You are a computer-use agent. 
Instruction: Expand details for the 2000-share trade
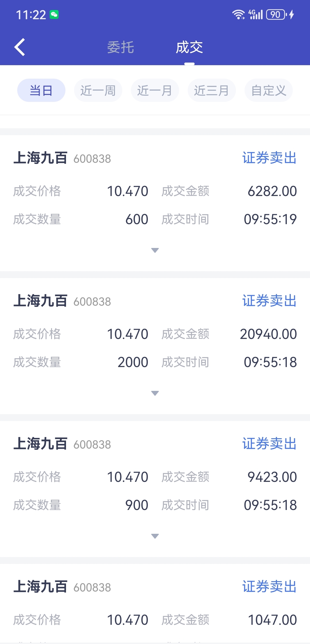click(155, 393)
